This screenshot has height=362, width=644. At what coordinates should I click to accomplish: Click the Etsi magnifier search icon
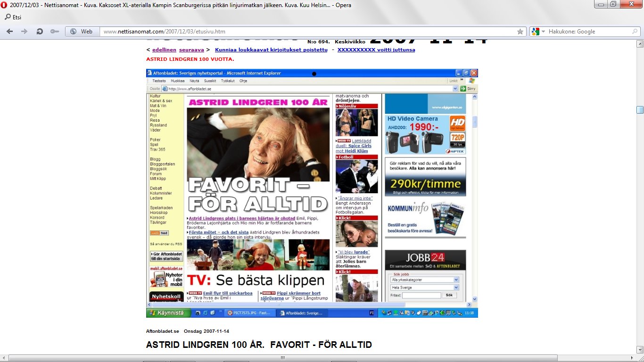[x=8, y=17]
